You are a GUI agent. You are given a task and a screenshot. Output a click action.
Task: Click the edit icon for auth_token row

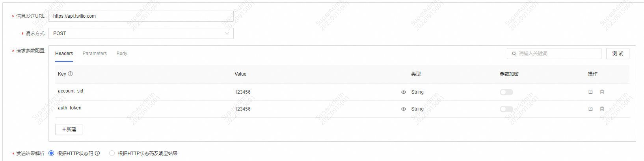[x=590, y=109]
